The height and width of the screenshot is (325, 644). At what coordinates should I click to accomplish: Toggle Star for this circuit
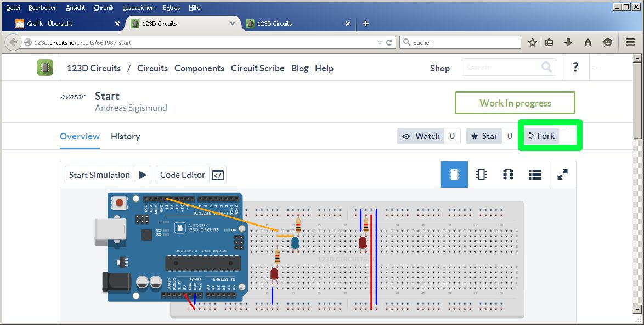484,136
